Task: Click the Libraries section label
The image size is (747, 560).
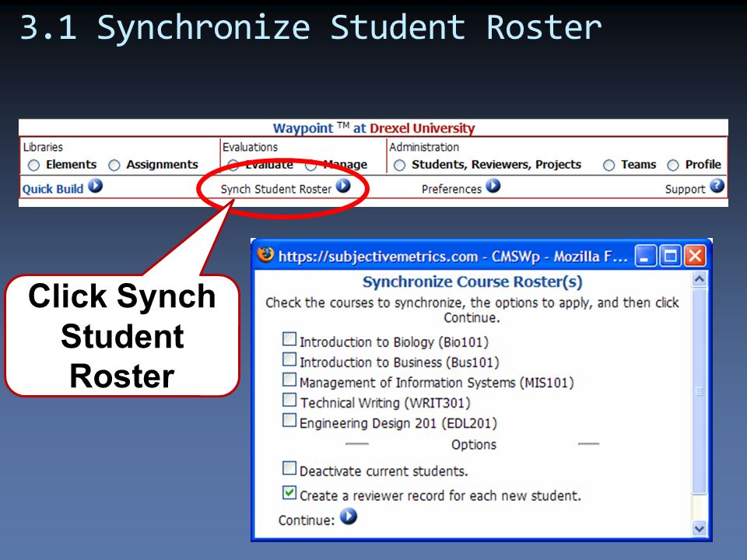Action: tap(43, 147)
